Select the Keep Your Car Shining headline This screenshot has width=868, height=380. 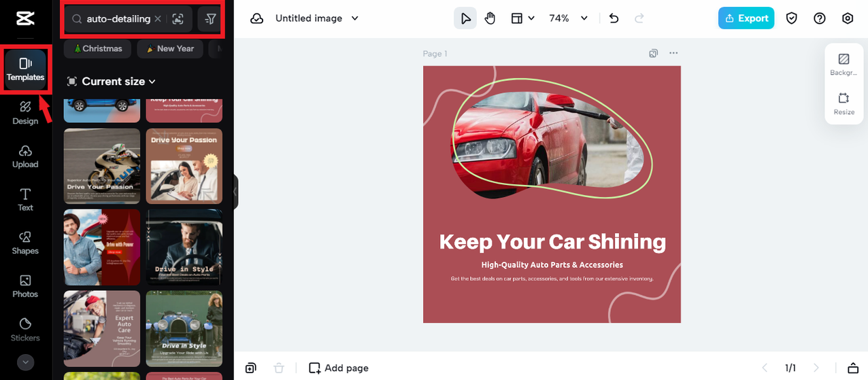552,241
